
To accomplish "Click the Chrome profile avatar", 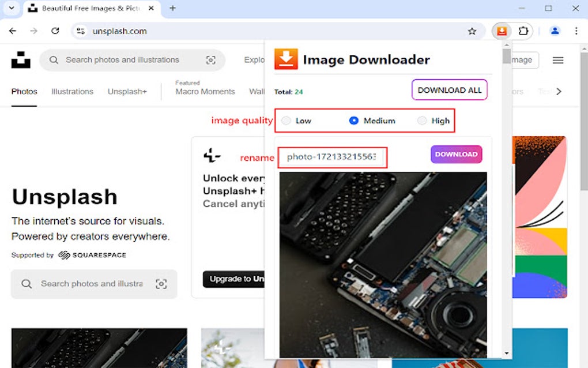I will [554, 31].
